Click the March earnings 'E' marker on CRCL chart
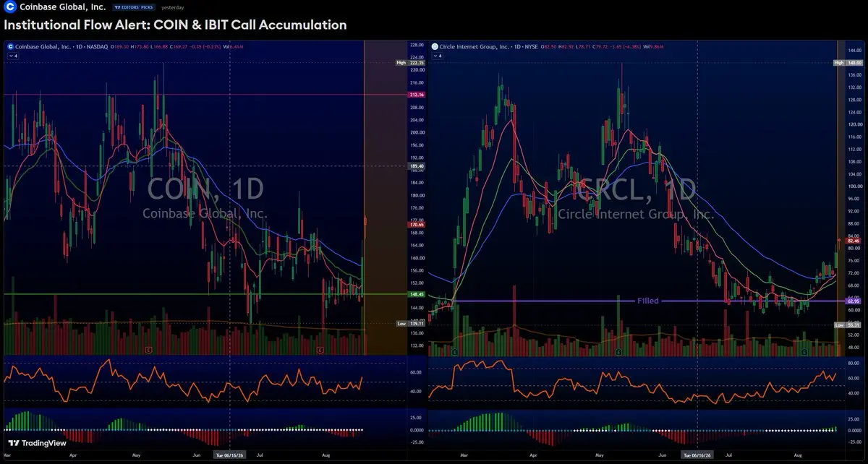Screen dimensions: 868x464 455,351
